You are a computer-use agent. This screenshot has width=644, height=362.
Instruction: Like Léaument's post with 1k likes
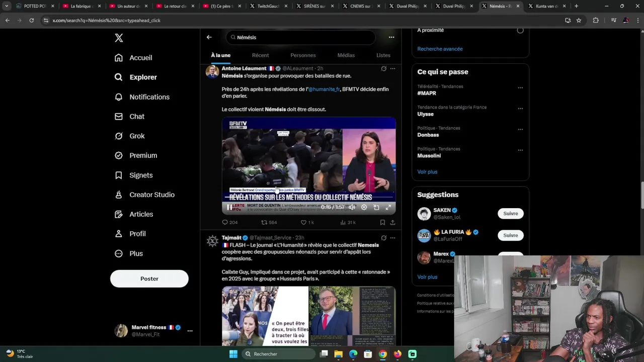click(x=307, y=222)
